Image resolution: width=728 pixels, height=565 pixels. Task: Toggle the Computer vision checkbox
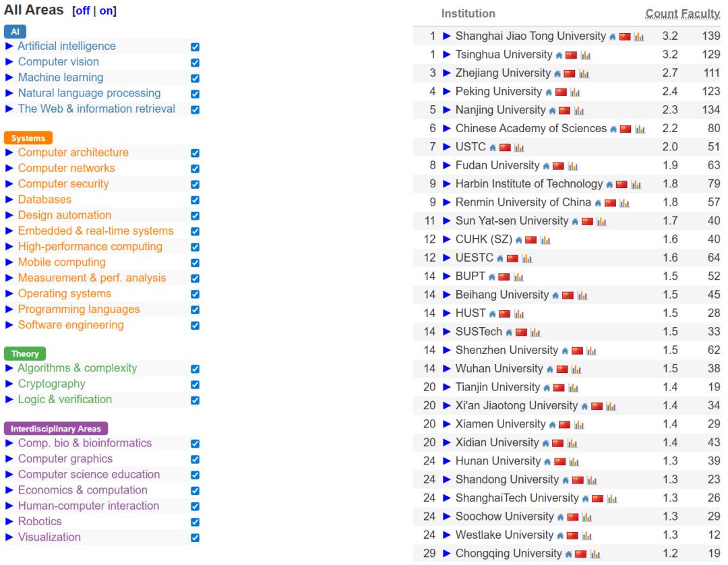[x=195, y=63]
